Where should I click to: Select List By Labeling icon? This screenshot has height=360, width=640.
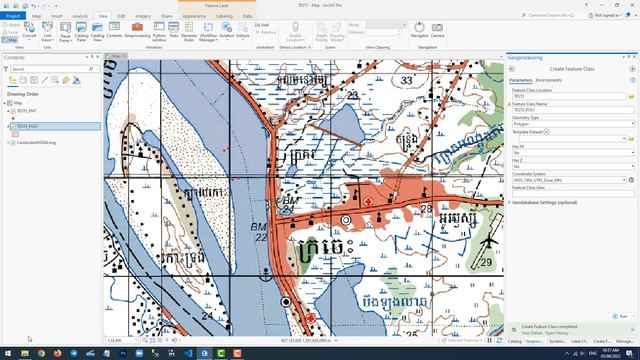coord(66,80)
